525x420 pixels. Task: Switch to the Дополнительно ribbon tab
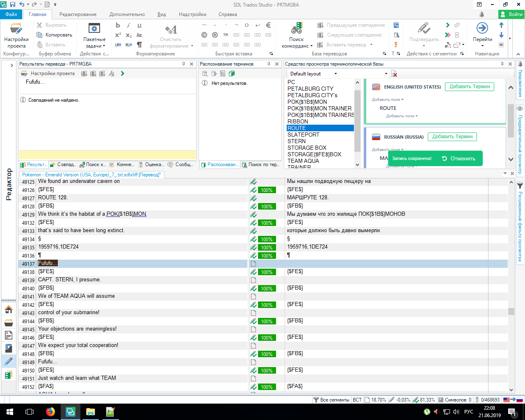[x=127, y=14]
